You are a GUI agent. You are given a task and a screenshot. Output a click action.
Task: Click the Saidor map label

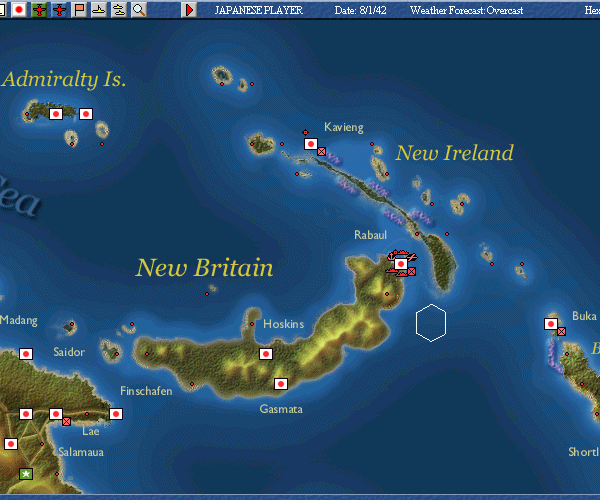69,352
